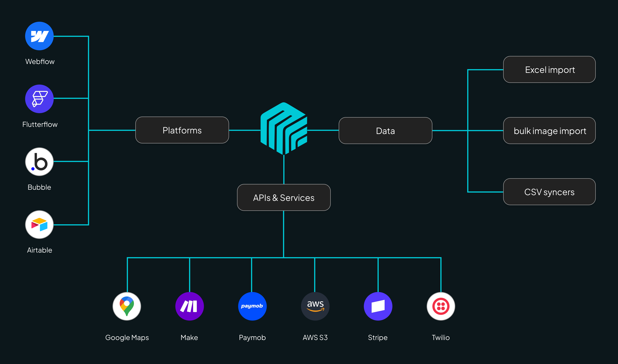Screen dimensions: 618x364
Task: Open the Airtable icon
Action: pyautogui.click(x=39, y=224)
